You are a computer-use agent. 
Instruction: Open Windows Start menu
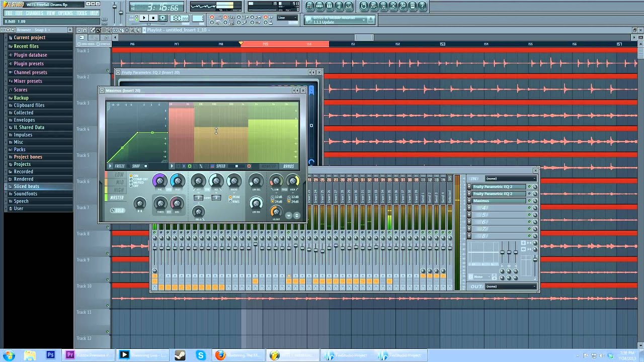(9, 355)
